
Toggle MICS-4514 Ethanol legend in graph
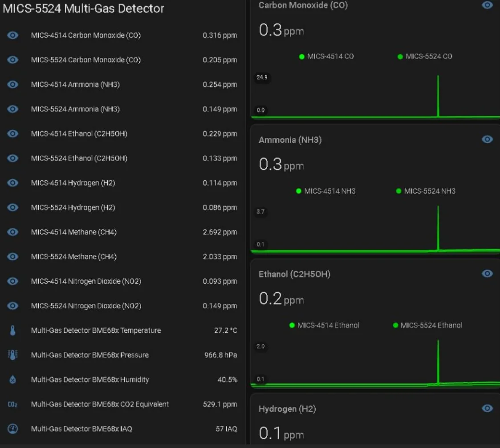click(324, 325)
